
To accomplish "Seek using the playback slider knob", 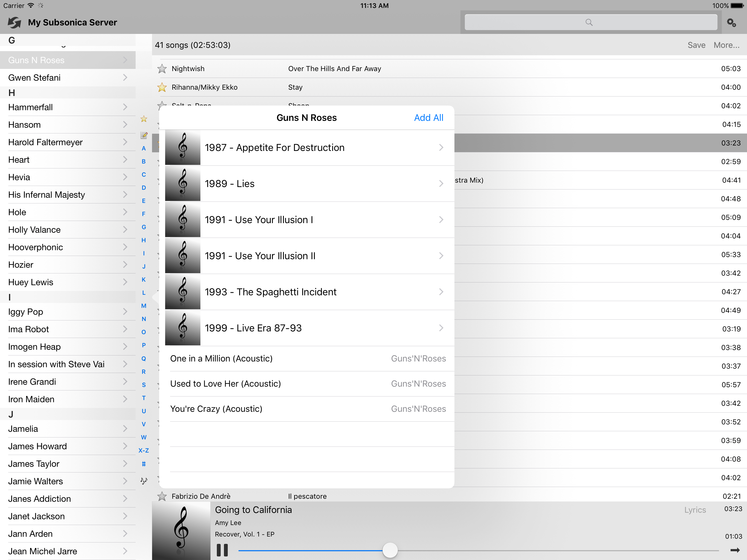I will tap(390, 550).
